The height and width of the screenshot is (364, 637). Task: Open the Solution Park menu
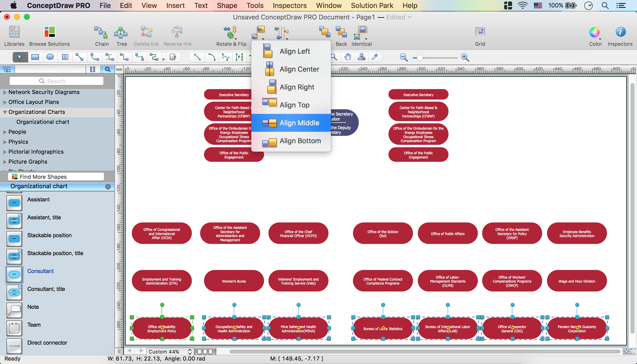(372, 5)
